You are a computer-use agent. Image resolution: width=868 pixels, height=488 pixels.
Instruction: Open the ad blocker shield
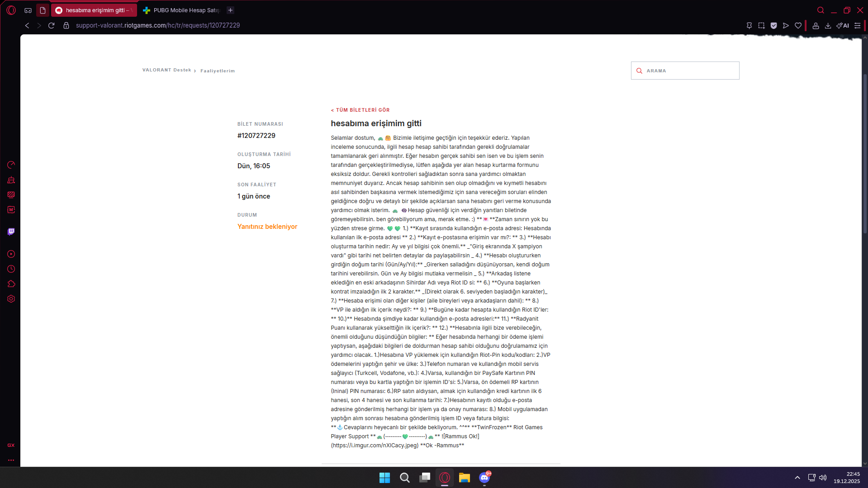[x=773, y=25]
